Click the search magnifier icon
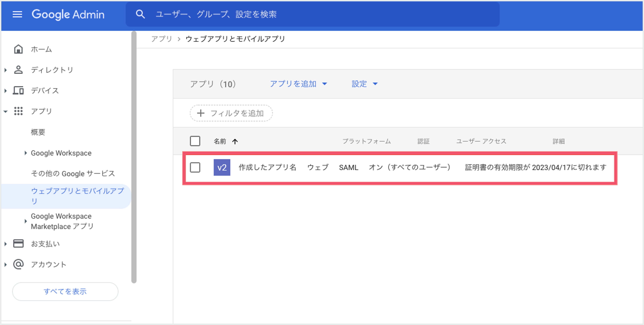644x325 pixels. (x=140, y=14)
